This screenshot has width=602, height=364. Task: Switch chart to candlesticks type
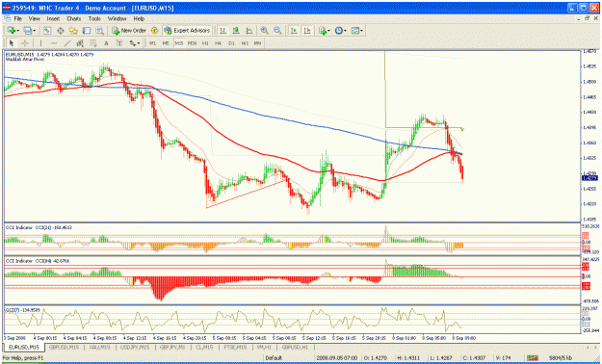236,31
